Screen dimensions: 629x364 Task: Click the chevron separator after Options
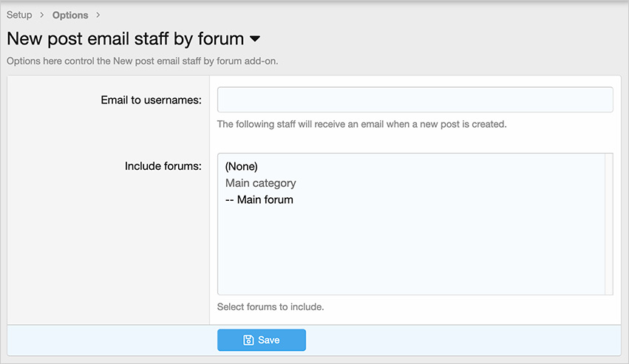[x=98, y=15]
